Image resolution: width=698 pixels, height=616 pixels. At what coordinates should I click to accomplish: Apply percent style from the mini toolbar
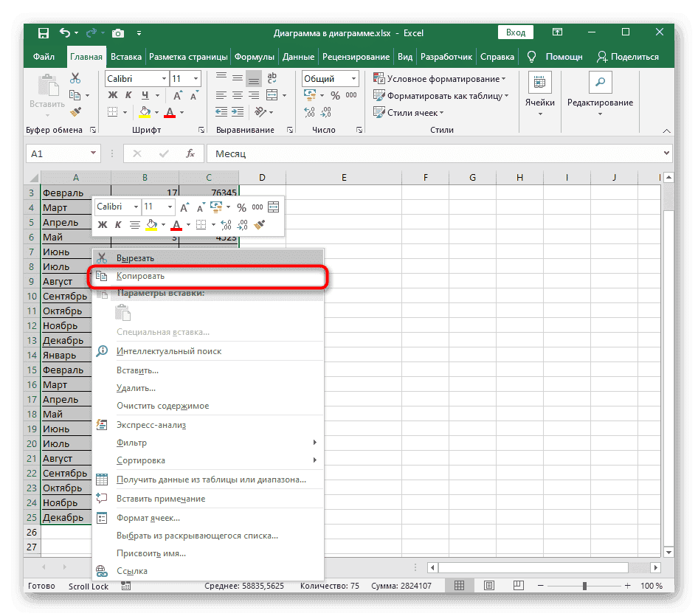coord(241,207)
